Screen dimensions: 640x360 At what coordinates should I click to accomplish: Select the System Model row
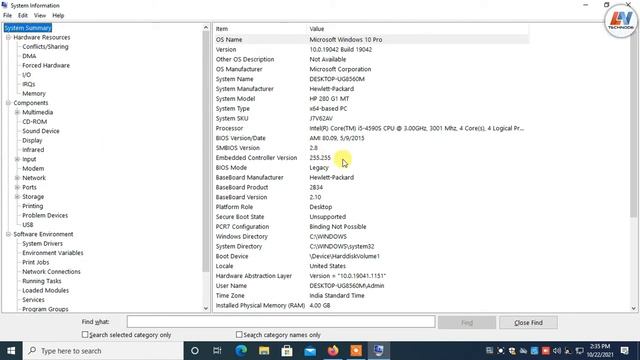coord(371,99)
